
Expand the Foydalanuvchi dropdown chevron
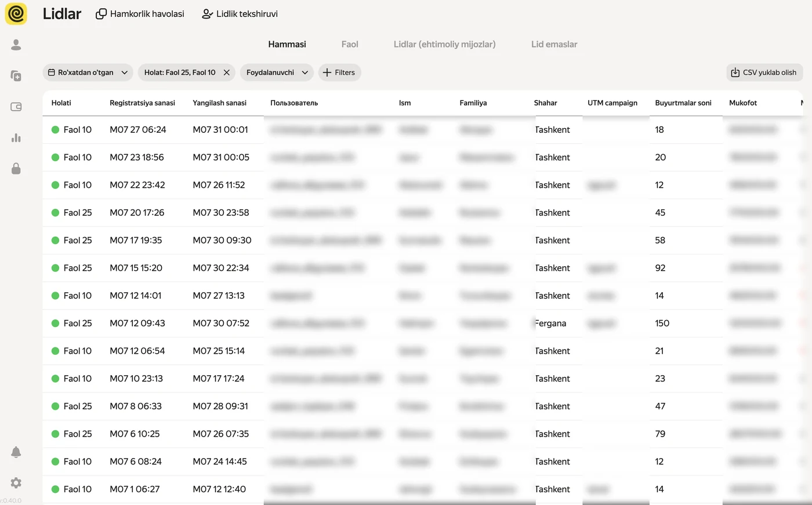pyautogui.click(x=304, y=72)
